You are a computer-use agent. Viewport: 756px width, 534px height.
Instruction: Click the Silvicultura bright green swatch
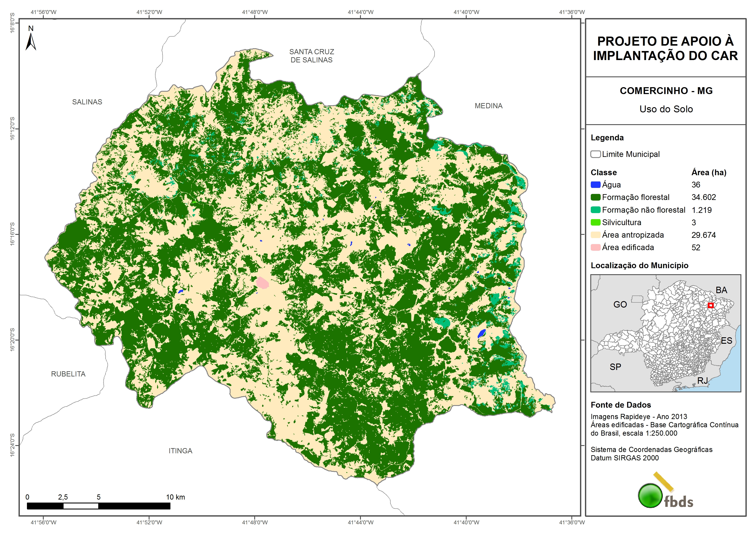(x=595, y=222)
